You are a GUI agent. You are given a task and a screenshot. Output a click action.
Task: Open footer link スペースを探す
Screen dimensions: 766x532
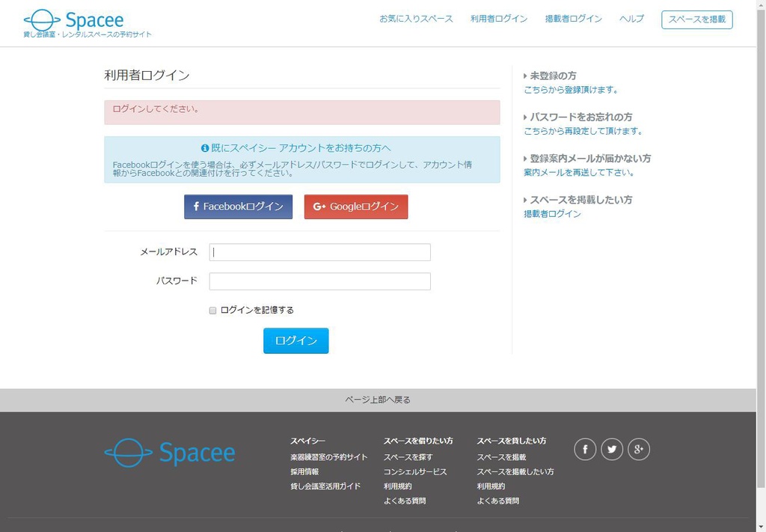(x=408, y=457)
